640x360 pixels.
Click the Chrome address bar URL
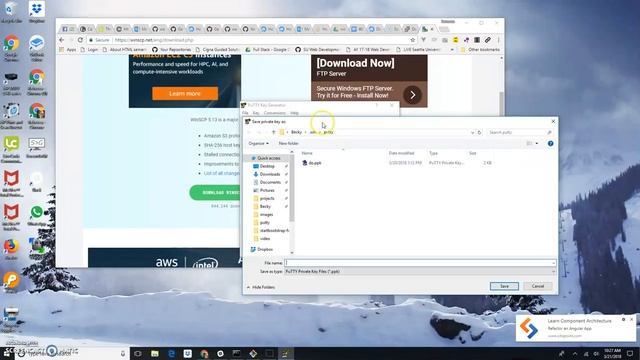pyautogui.click(x=154, y=40)
